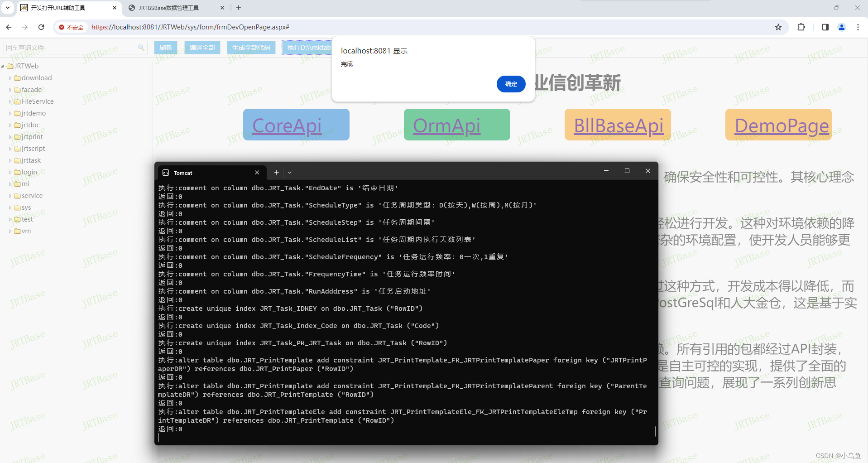The image size is (868, 463).
Task: Expand the FileService folder arrow
Action: pyautogui.click(x=10, y=101)
